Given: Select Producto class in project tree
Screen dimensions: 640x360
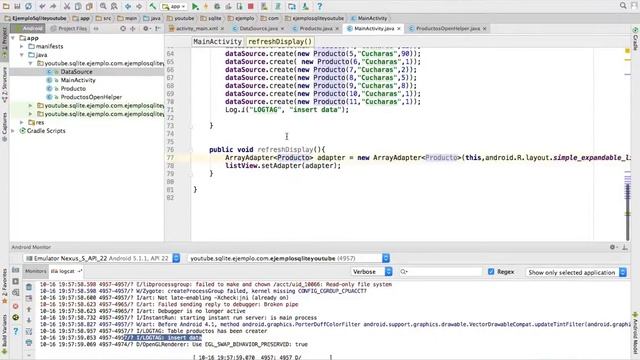Looking at the screenshot, I should 73,89.
